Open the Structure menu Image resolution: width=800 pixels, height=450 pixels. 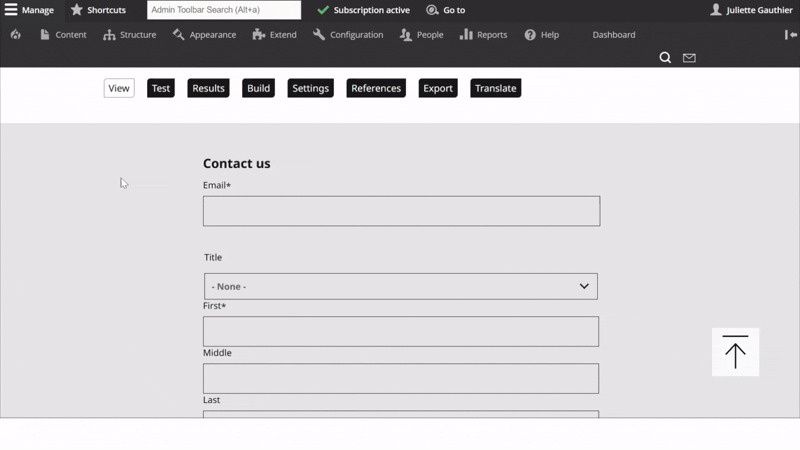tap(130, 34)
